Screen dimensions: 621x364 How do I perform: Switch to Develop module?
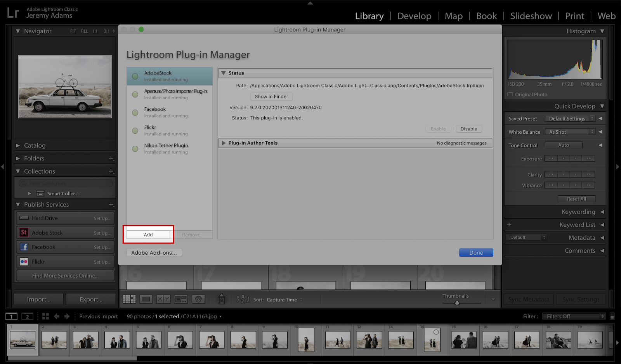pos(414,16)
